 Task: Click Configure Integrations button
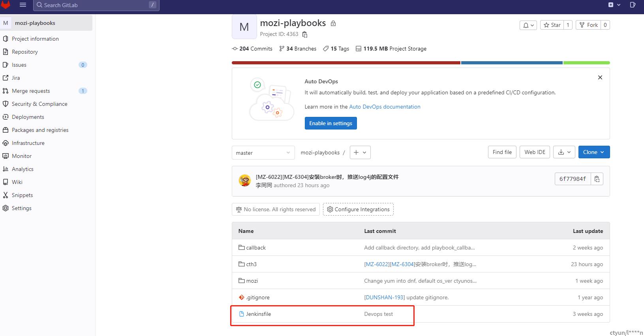tap(358, 209)
